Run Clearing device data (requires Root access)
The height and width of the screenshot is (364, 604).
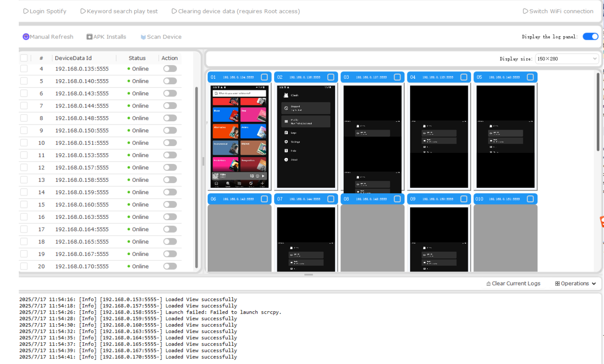[x=236, y=11]
